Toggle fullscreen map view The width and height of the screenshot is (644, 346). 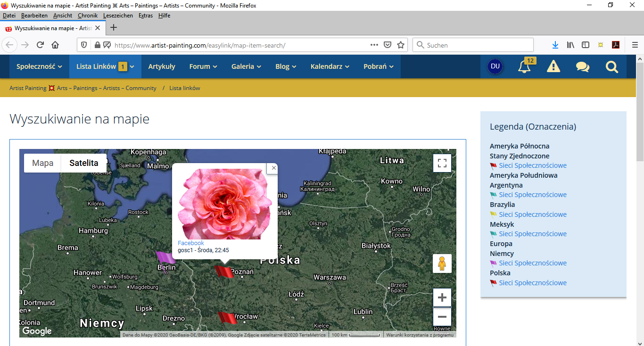442,163
